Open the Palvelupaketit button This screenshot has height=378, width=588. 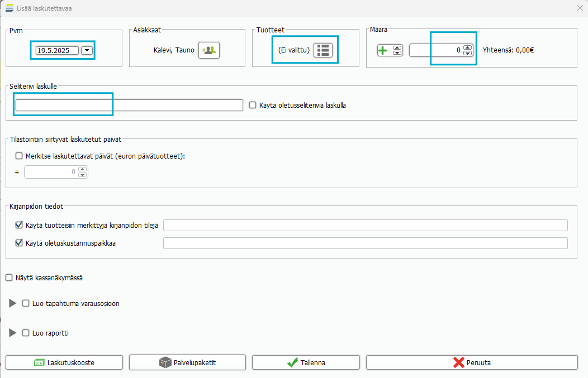187,362
